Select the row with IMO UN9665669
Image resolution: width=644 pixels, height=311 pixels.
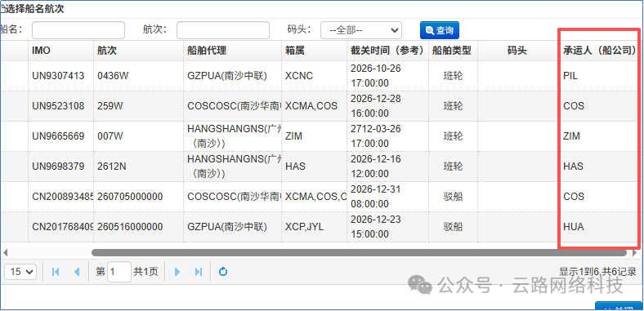coord(320,136)
